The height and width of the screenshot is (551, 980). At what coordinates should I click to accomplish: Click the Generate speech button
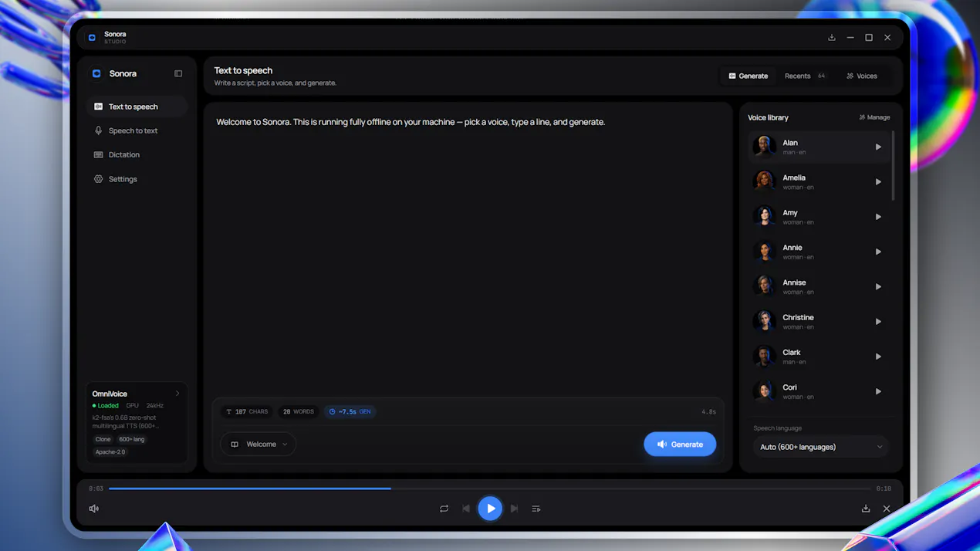tap(680, 445)
